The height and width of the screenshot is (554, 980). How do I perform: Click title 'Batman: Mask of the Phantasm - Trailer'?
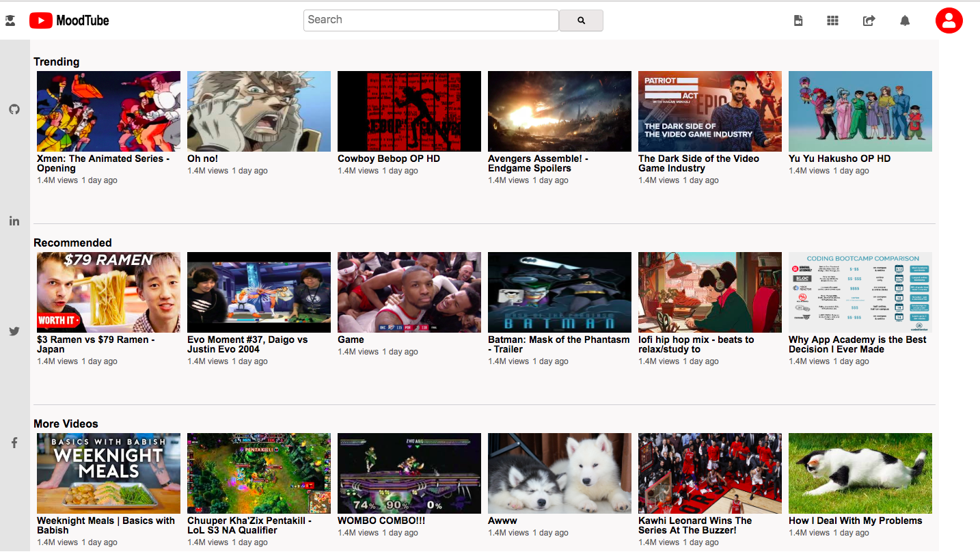[559, 344]
